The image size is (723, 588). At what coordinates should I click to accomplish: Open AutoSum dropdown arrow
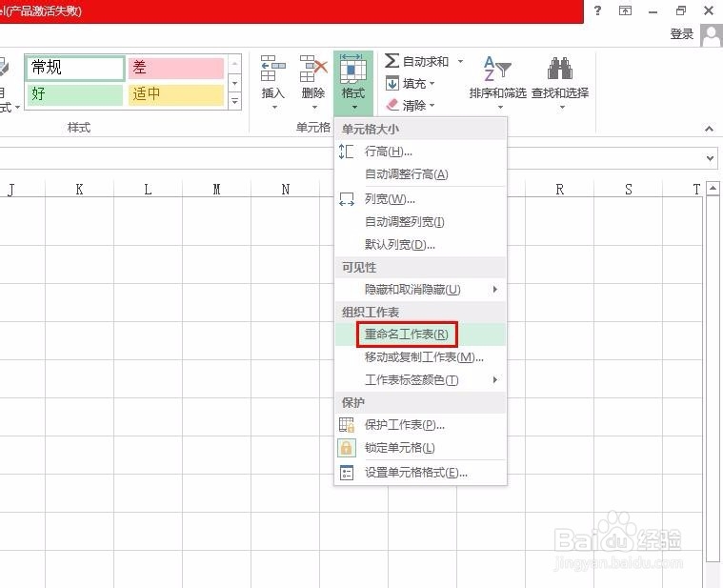click(x=460, y=61)
